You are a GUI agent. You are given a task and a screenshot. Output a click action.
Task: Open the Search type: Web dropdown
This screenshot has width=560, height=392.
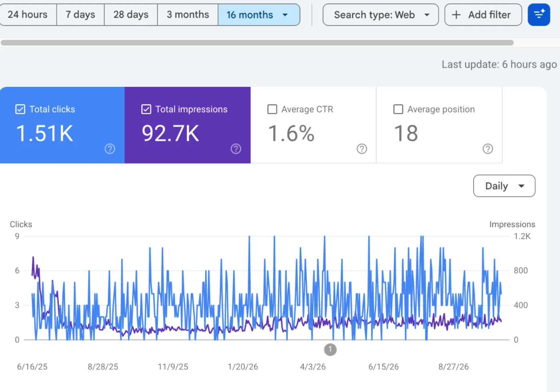point(380,15)
